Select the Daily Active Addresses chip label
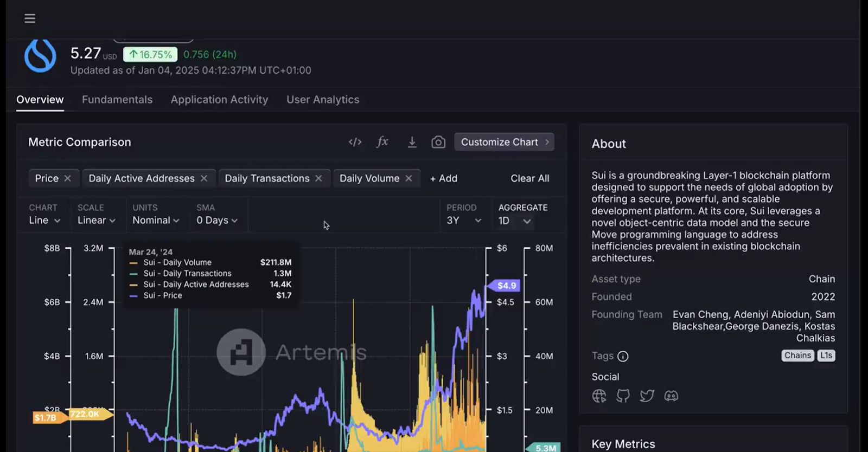The image size is (868, 452). pos(142,178)
